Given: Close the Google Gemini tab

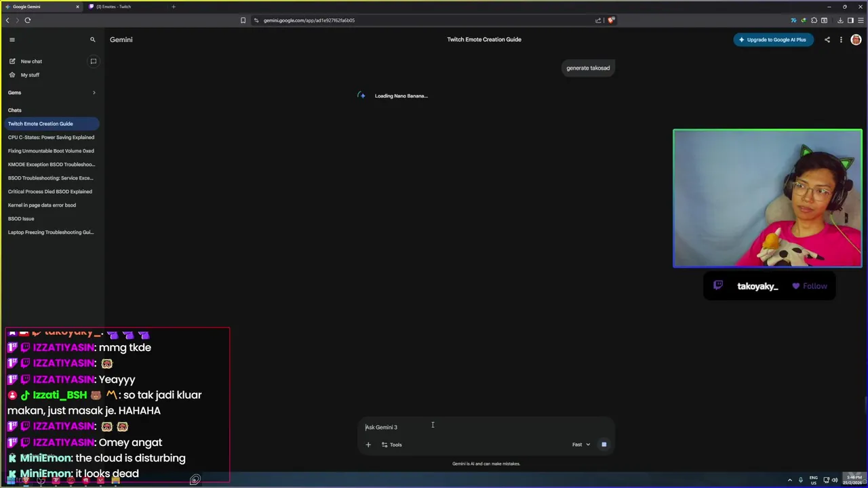Looking at the screenshot, I should (77, 7).
